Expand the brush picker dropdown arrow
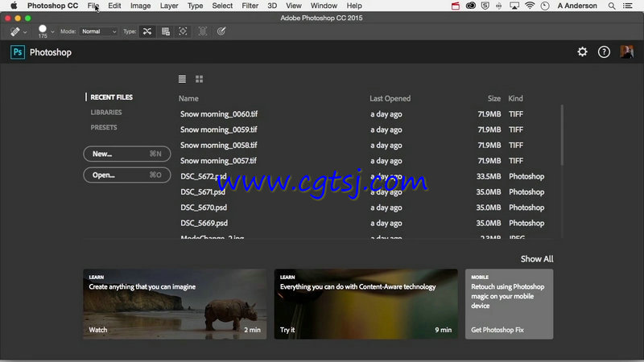 52,32
